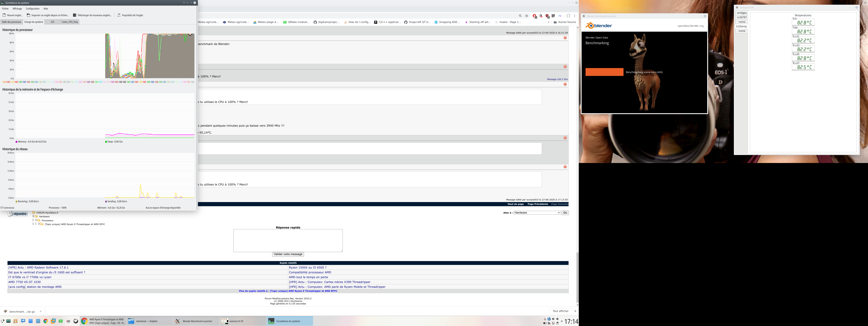Viewport: 868px width, 326px height.
Task: Click the Réponse rapide text area
Action: coord(288,240)
